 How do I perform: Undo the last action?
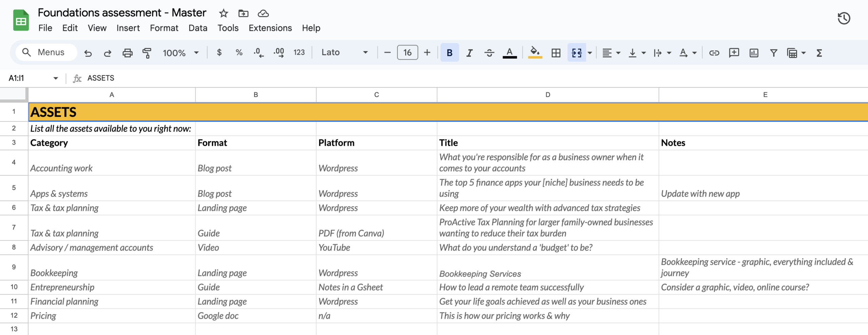tap(88, 53)
